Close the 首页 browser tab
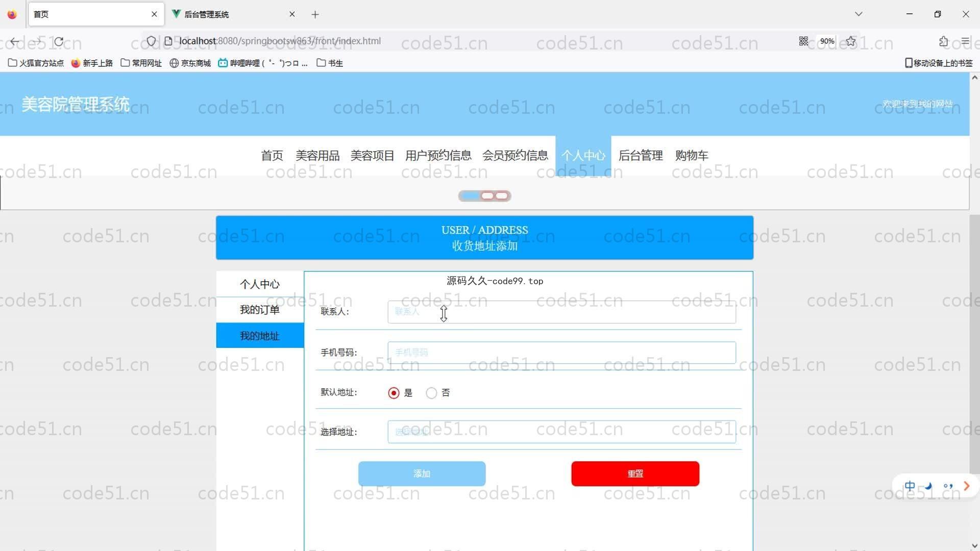The height and width of the screenshot is (551, 980). [154, 14]
